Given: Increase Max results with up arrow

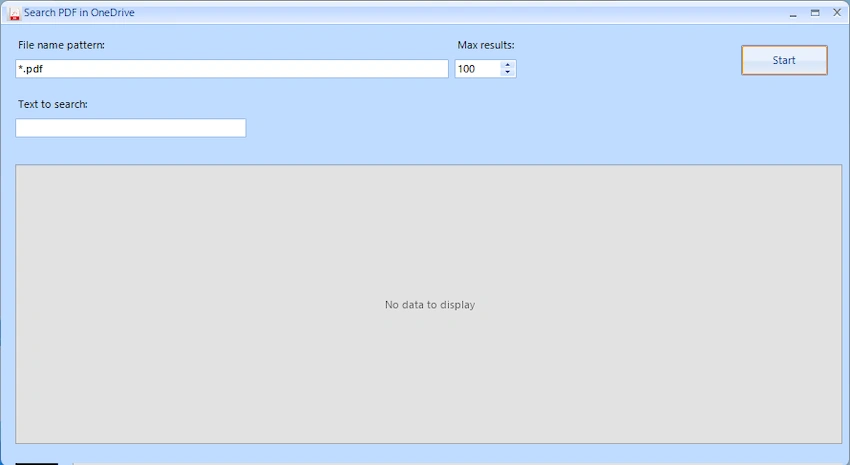Looking at the screenshot, I should (x=507, y=65).
